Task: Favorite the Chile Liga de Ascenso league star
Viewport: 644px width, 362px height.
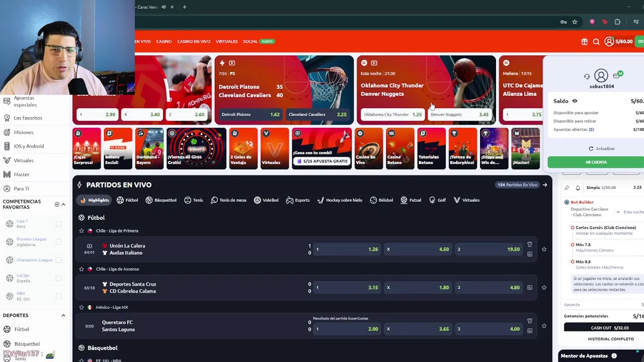Action: (82, 269)
